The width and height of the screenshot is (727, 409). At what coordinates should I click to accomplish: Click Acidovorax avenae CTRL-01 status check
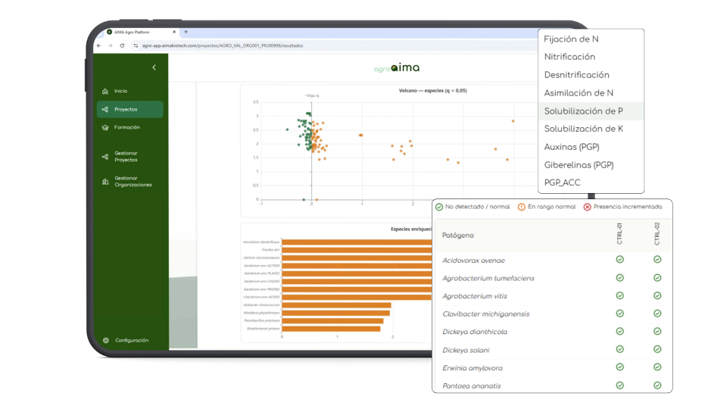(x=620, y=260)
